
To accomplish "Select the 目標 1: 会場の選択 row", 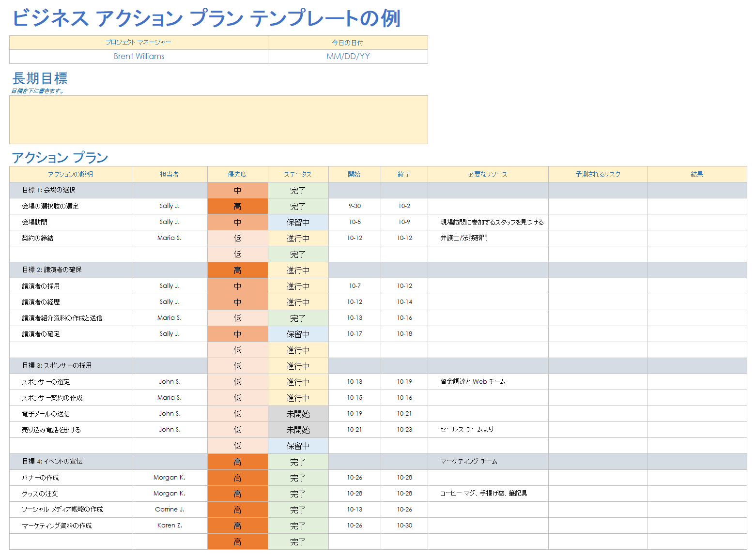I will click(378, 190).
